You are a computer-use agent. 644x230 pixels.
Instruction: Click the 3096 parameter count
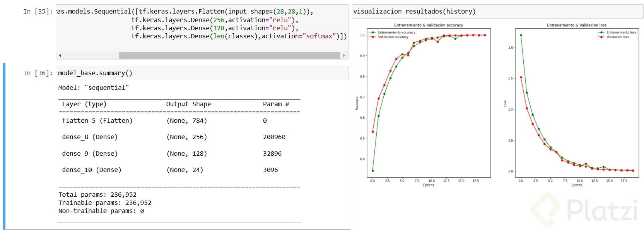point(270,170)
